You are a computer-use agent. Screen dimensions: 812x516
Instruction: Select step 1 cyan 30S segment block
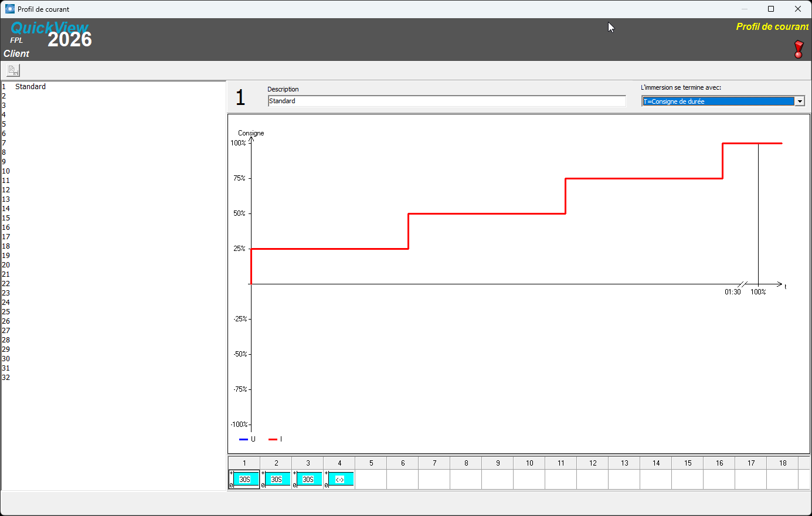(x=244, y=479)
